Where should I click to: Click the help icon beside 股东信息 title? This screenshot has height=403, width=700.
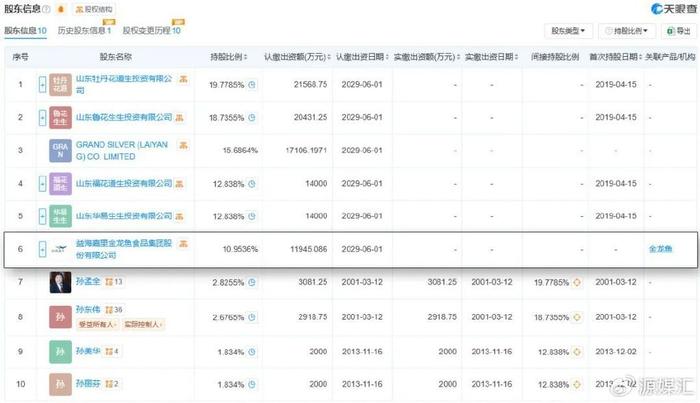(46, 9)
